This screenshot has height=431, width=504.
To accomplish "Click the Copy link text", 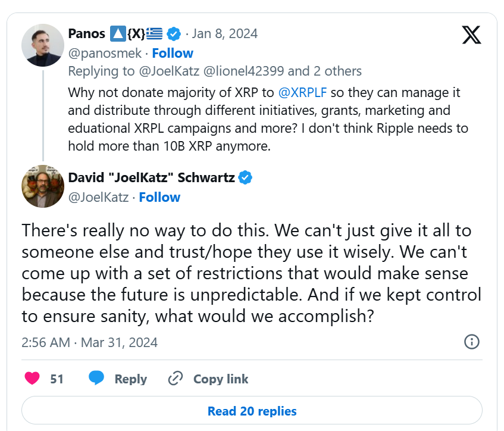I will (221, 379).
